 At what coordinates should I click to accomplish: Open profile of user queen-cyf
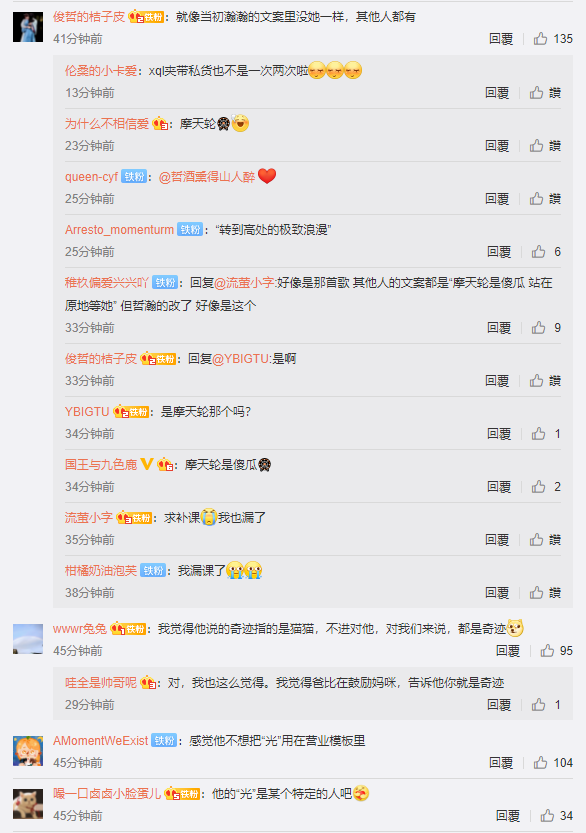coord(91,177)
